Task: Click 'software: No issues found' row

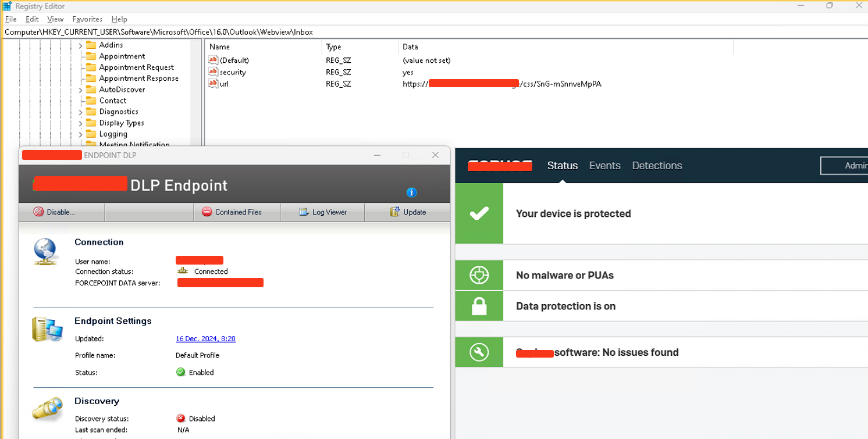Action: pyautogui.click(x=661, y=352)
